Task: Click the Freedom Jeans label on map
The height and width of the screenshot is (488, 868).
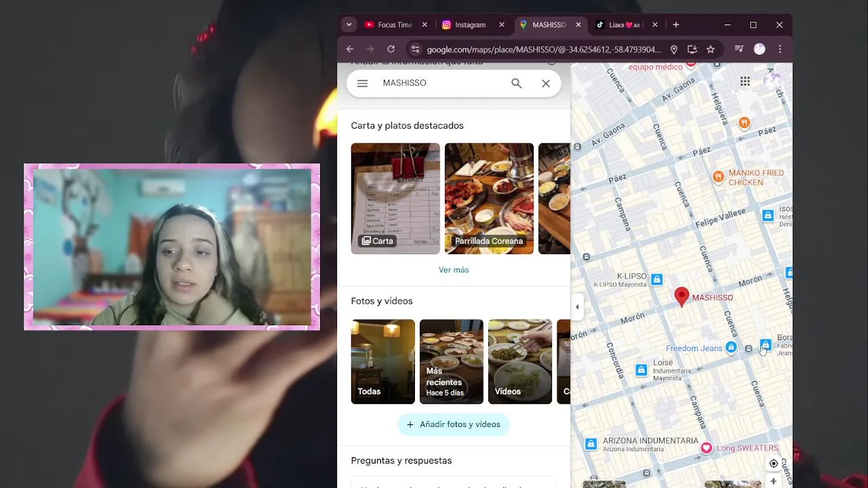Action: click(694, 348)
